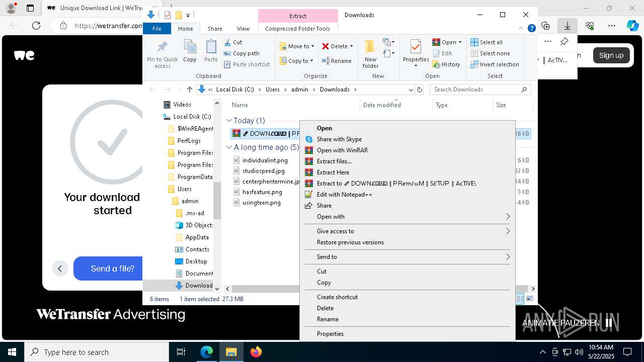Click previous arrow on WeTransfer card
This screenshot has width=644, height=362.
click(x=60, y=268)
